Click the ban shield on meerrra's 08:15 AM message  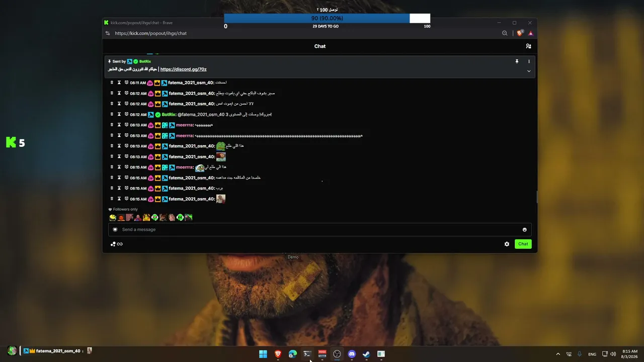pos(126,167)
